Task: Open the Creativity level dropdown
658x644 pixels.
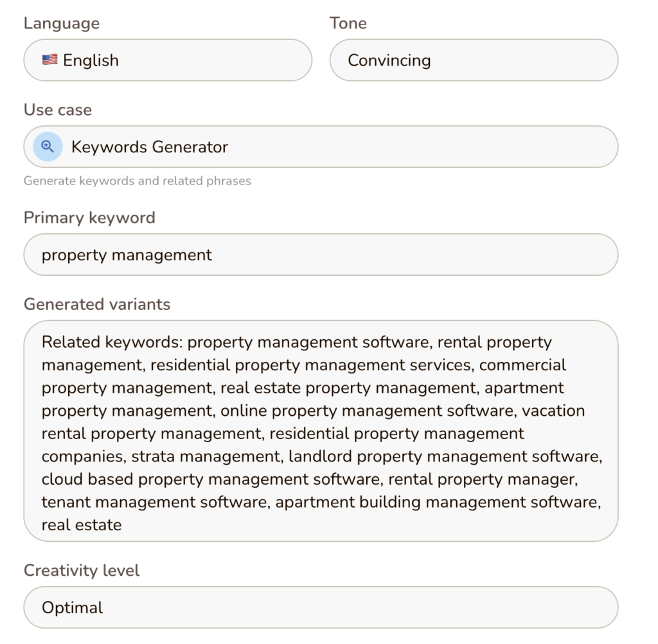Action: point(321,607)
